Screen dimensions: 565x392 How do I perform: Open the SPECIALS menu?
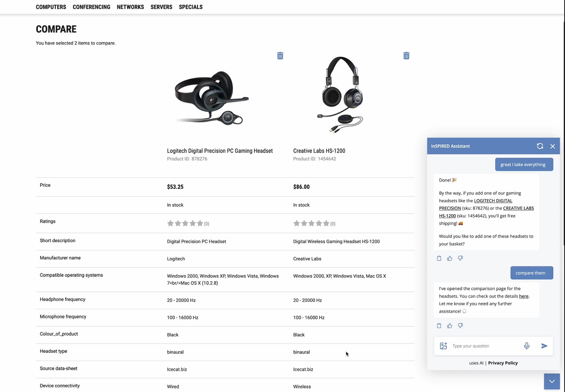(191, 7)
